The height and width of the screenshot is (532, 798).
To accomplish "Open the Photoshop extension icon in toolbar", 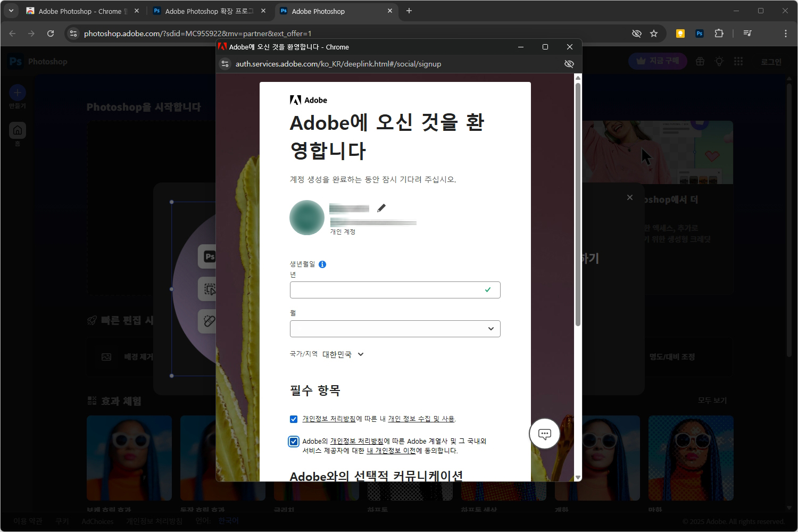I will click(x=700, y=34).
